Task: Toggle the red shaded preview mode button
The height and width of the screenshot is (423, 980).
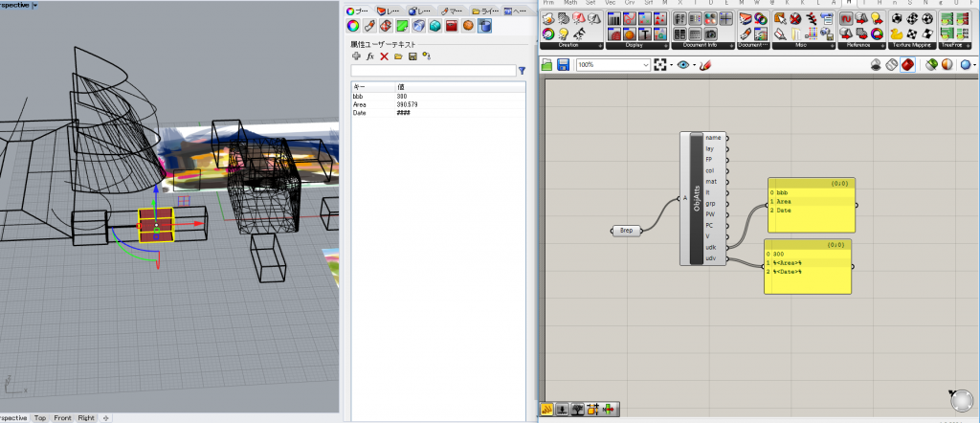Action: 905,65
